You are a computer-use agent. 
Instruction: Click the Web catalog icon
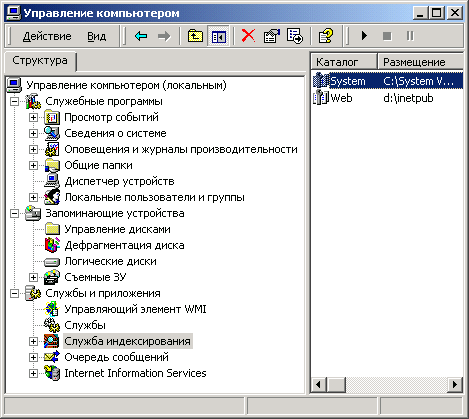pos(321,98)
